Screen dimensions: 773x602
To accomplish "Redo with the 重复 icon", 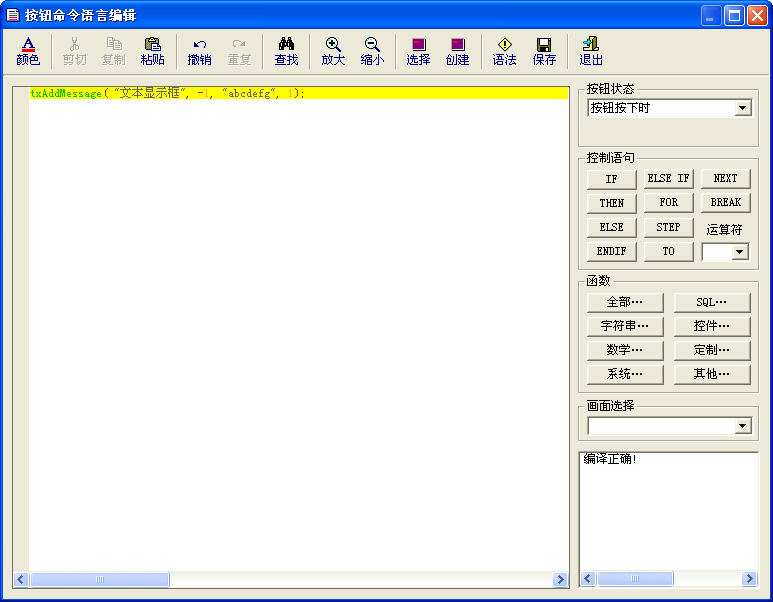I will [239, 51].
